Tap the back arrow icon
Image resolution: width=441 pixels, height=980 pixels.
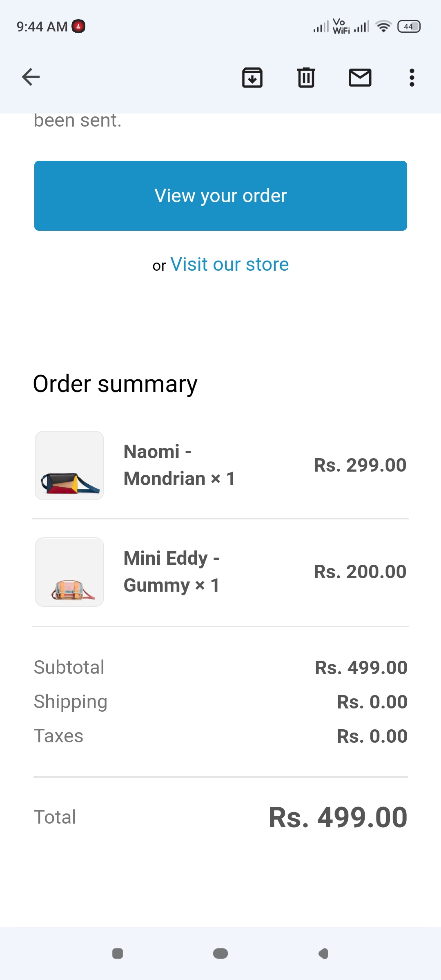tap(31, 77)
